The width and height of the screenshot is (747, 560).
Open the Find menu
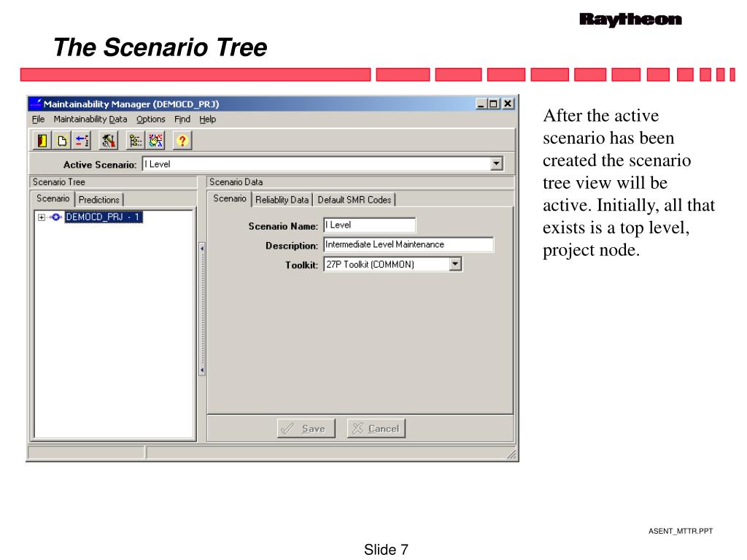tap(182, 119)
